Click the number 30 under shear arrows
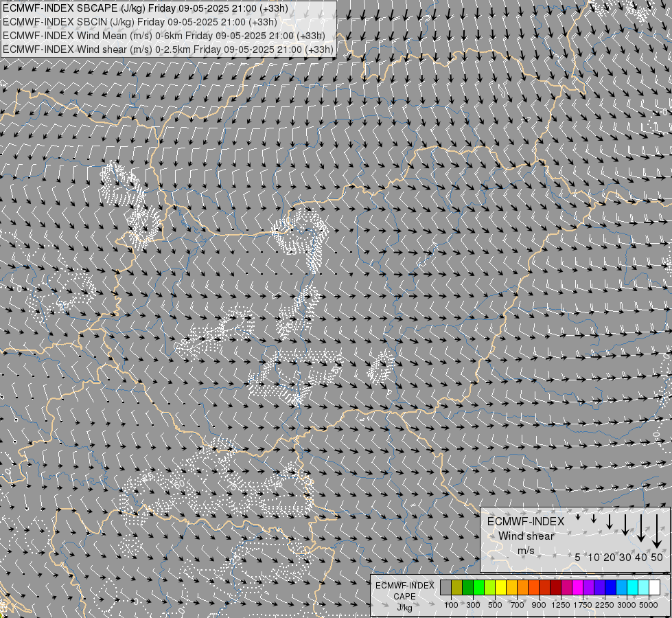672x618 pixels. 625,557
